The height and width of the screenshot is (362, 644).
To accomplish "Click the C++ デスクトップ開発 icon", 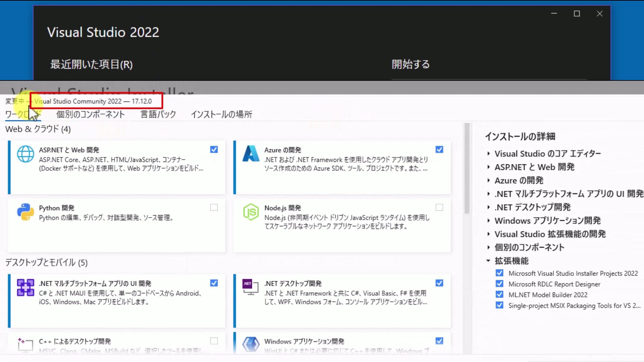I will (25, 345).
